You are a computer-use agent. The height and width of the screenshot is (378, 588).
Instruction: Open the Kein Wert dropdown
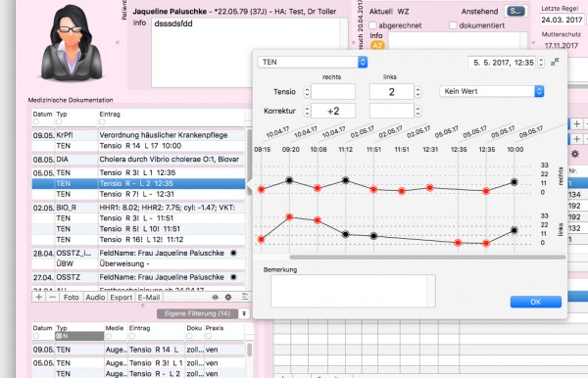492,91
